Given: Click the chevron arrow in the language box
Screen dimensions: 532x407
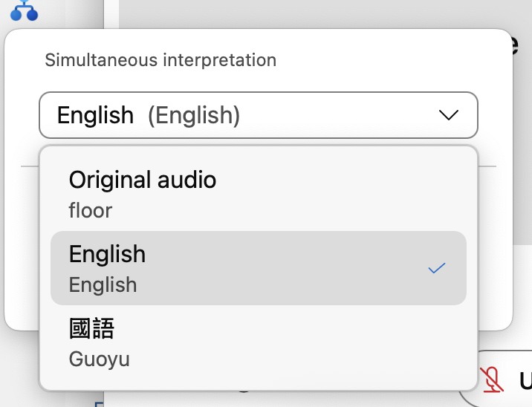Looking at the screenshot, I should [448, 115].
